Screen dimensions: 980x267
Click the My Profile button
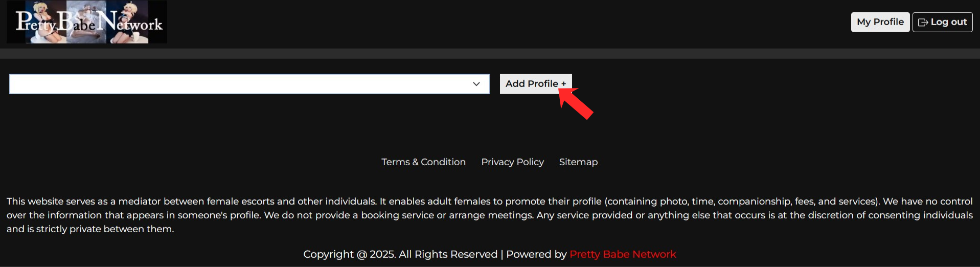pos(880,22)
